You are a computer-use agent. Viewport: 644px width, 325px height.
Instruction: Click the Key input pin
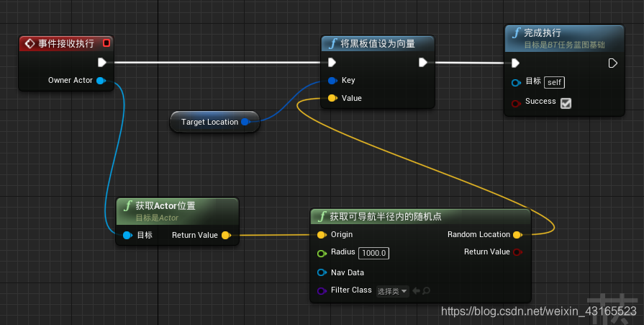pyautogui.click(x=332, y=80)
